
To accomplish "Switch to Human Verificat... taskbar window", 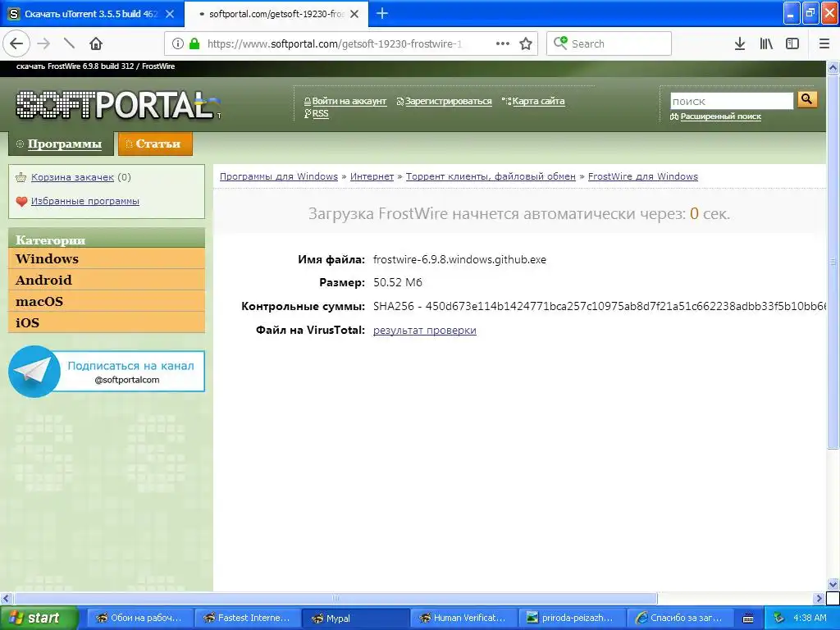I will (x=463, y=618).
